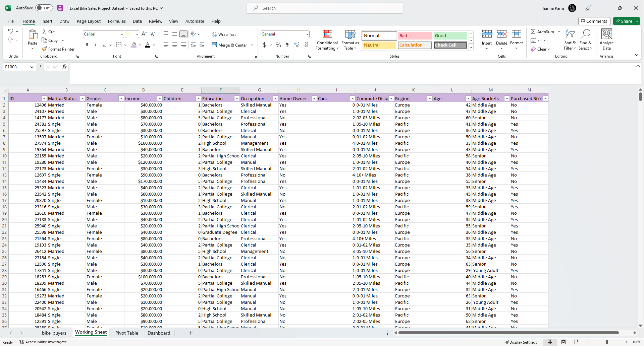644x346 pixels.
Task: Toggle bold formatting
Action: click(87, 45)
